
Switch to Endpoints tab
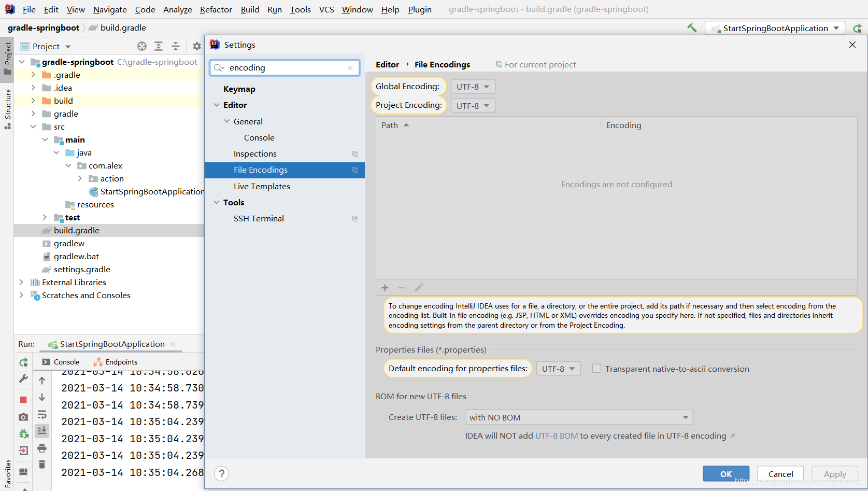(115, 362)
